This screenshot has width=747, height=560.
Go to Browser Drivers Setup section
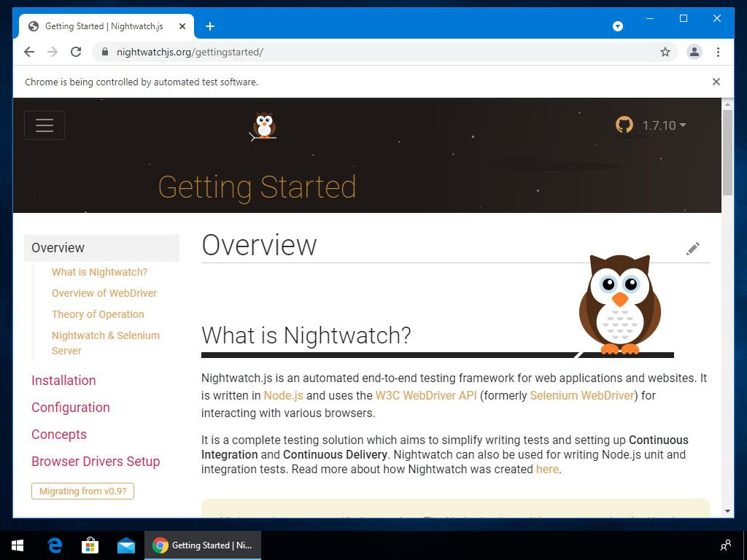coord(96,462)
